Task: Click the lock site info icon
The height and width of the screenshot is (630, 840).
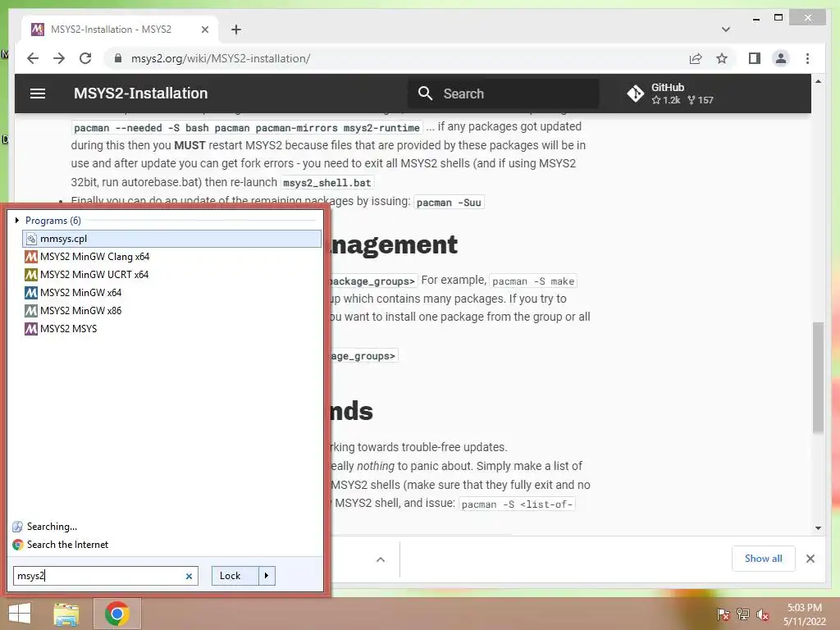Action: tap(118, 58)
